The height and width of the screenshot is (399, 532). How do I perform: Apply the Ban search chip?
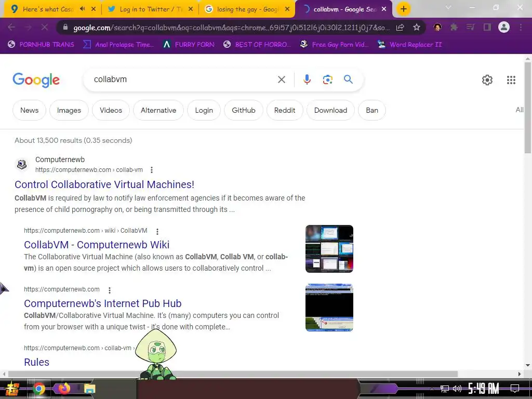click(372, 110)
